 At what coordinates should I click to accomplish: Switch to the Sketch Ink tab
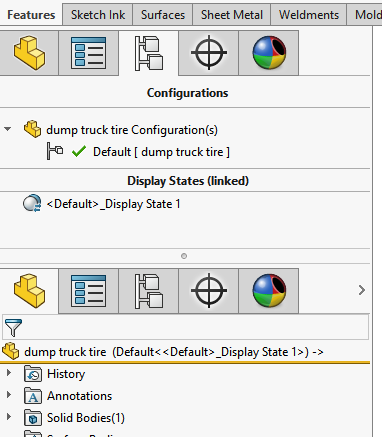[x=98, y=15]
